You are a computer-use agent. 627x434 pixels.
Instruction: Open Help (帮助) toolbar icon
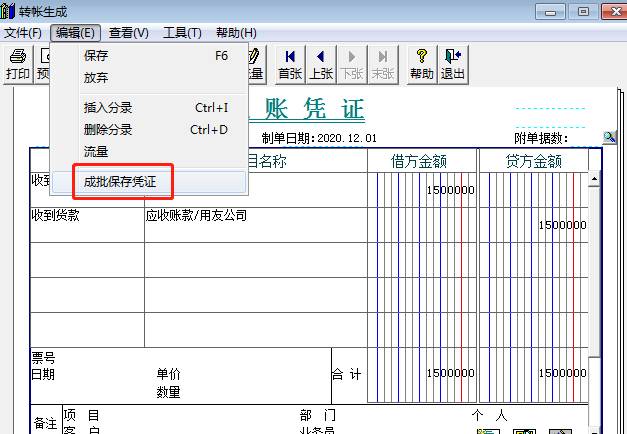pos(421,64)
